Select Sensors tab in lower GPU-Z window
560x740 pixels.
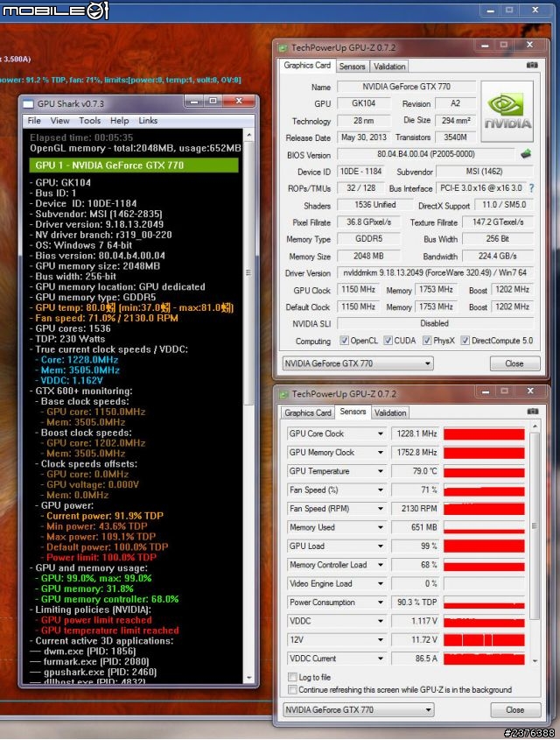coord(353,412)
